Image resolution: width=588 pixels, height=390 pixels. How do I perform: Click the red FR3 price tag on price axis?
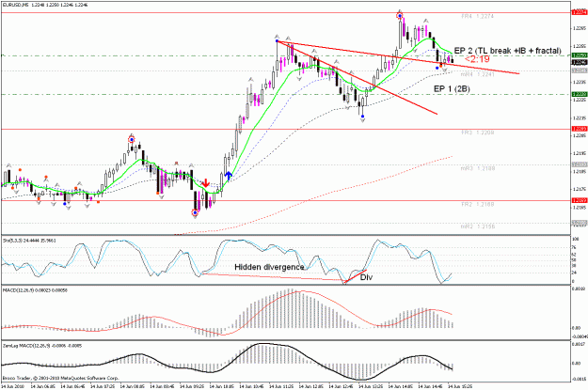coord(580,129)
